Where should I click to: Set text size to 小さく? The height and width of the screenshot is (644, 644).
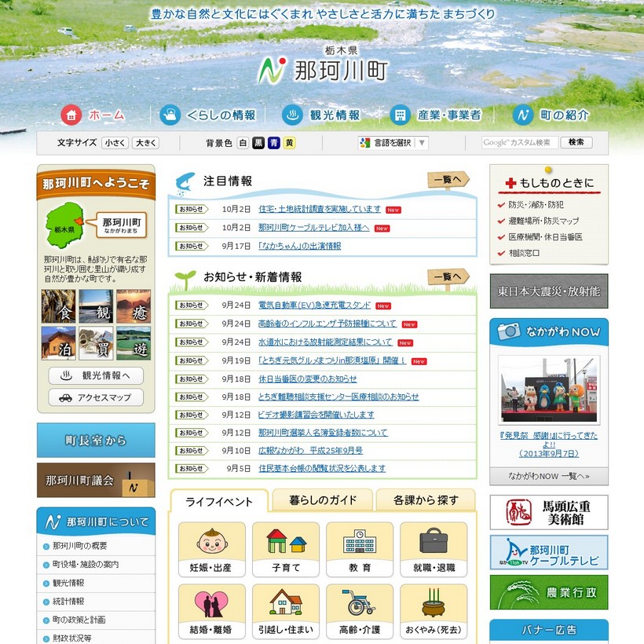coord(115,143)
